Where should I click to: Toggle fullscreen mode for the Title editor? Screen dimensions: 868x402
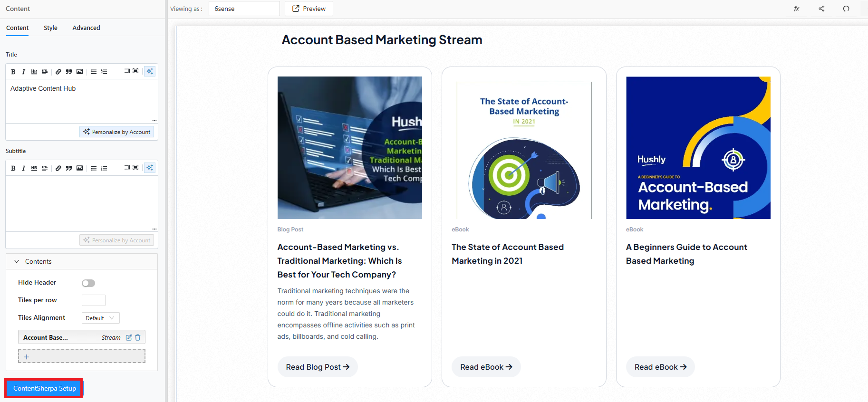tap(135, 71)
